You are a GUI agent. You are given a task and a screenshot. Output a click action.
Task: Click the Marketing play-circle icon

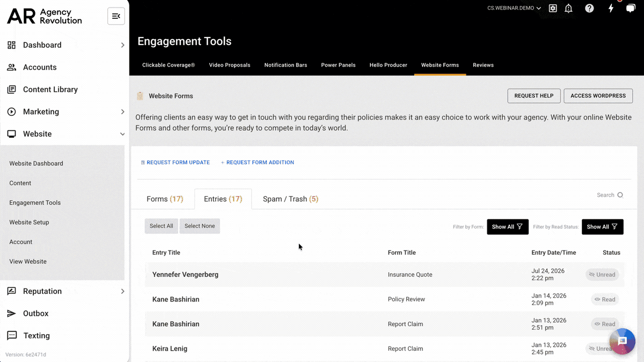pyautogui.click(x=11, y=112)
